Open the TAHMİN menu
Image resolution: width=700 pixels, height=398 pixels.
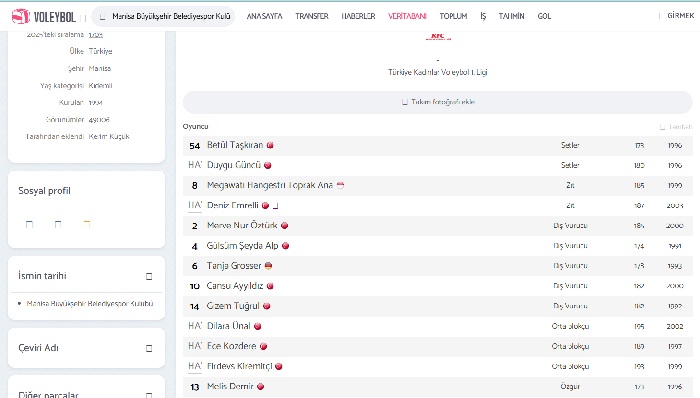[511, 16]
